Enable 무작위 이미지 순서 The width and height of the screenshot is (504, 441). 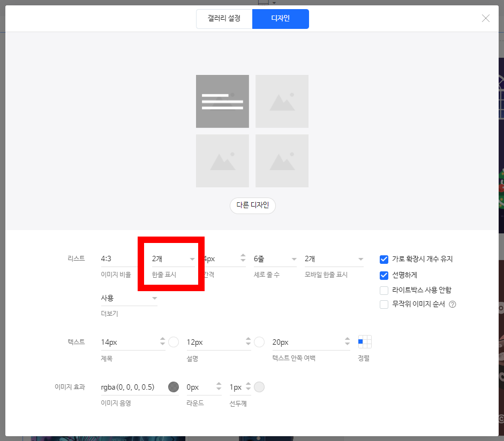pyautogui.click(x=384, y=304)
